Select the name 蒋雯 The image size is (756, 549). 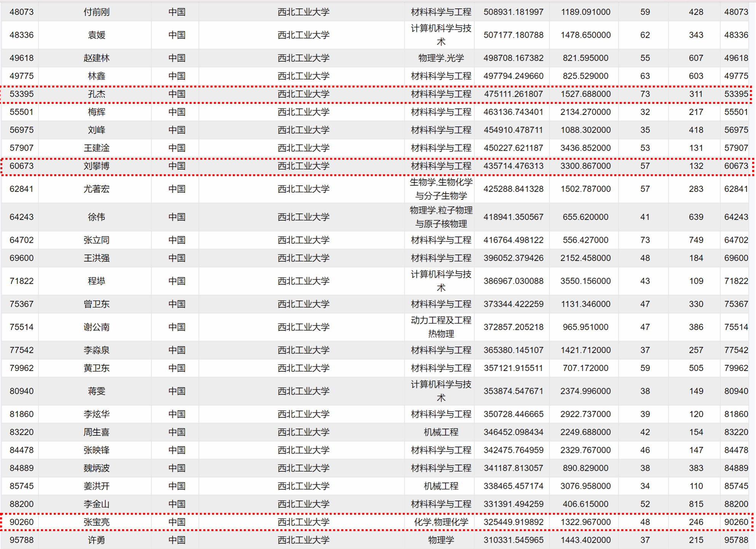click(x=96, y=391)
